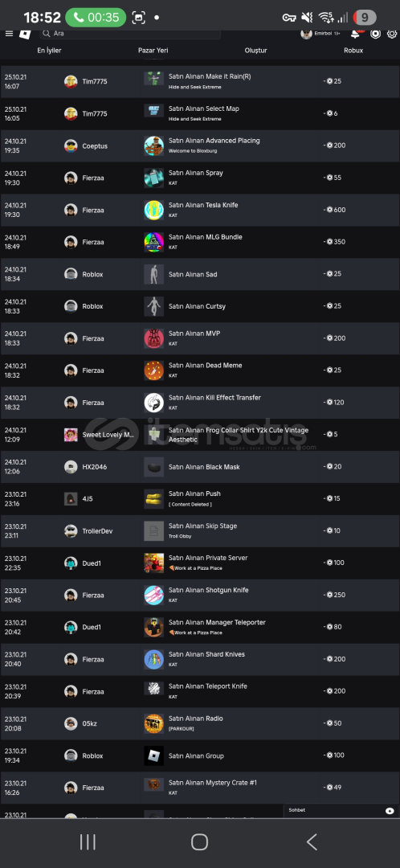
Task: Tap the Android home navigation icon
Action: coord(199,842)
